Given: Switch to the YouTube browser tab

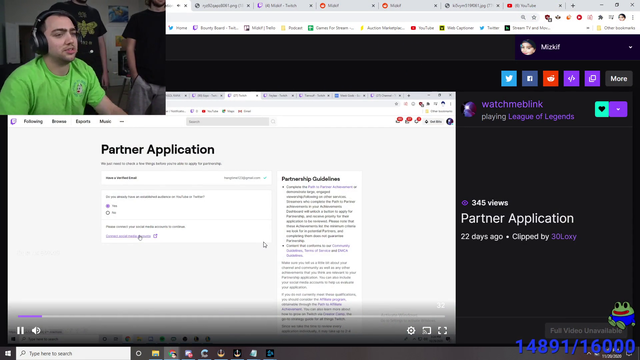Looking at the screenshot, I should 533,6.
